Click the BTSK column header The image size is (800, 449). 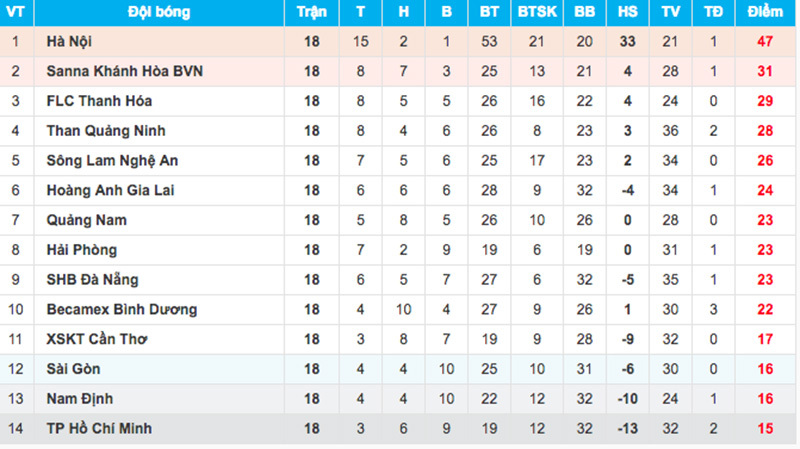[x=537, y=13]
